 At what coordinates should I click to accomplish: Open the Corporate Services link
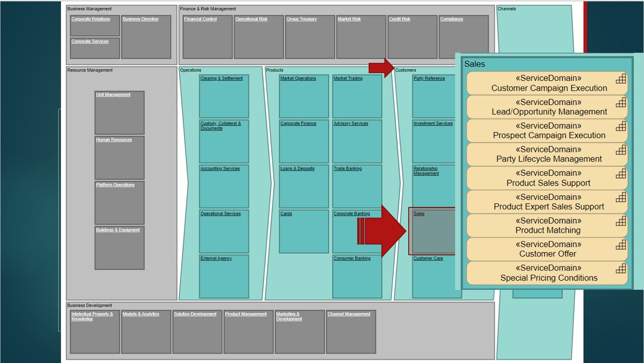click(90, 41)
